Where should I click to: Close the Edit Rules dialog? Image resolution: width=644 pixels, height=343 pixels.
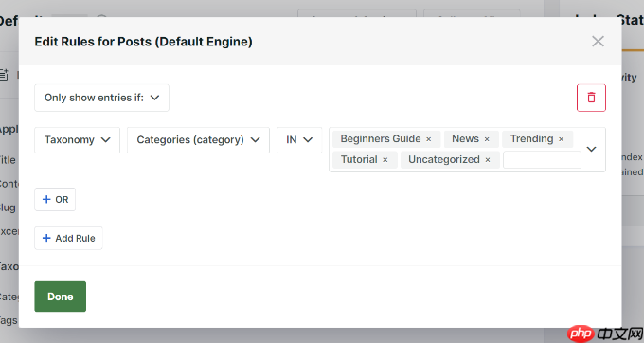(x=598, y=41)
